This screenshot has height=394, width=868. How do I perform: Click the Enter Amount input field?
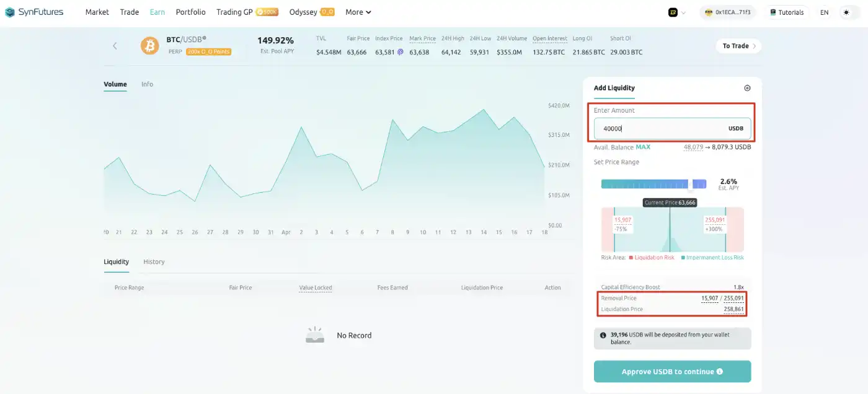tap(657, 128)
